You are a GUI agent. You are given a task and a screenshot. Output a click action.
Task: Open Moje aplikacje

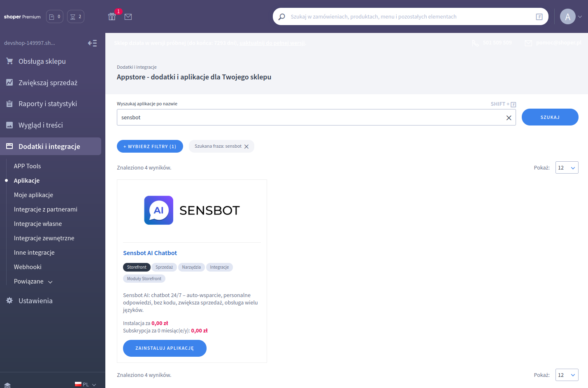(33, 195)
